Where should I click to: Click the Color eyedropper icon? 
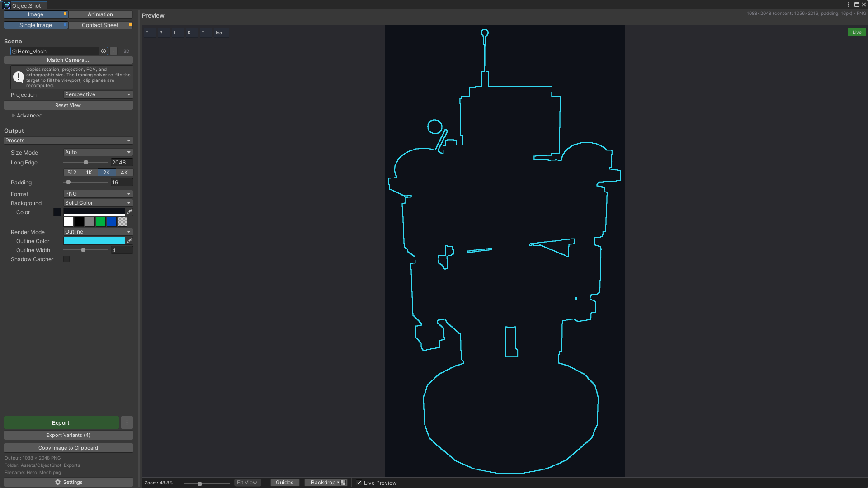pos(129,212)
